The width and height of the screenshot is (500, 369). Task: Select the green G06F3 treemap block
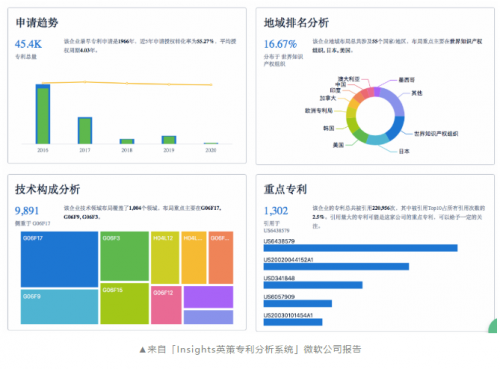coord(125,256)
